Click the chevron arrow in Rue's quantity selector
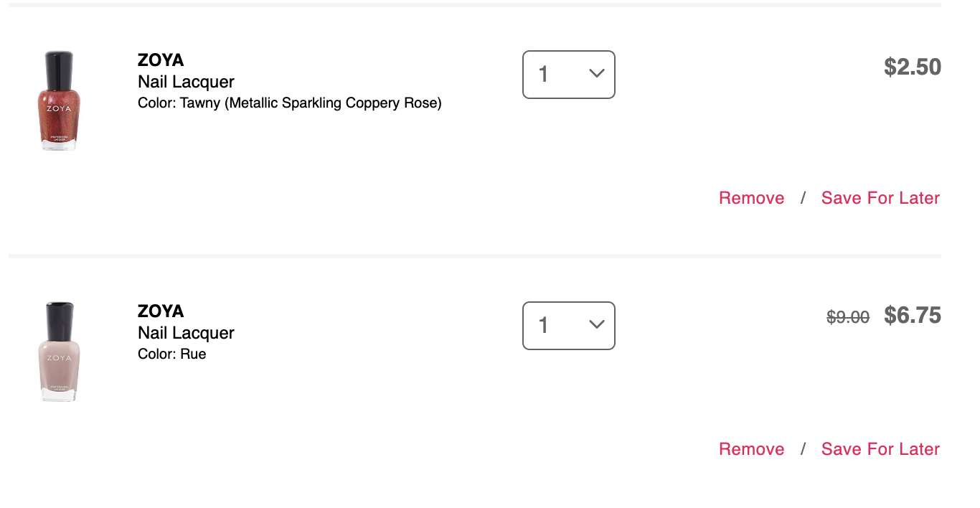 pos(596,324)
